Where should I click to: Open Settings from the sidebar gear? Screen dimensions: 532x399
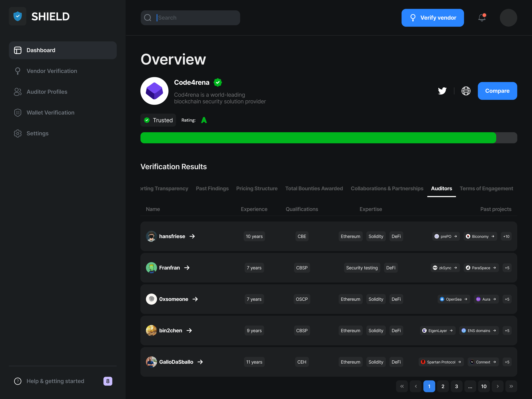(x=18, y=133)
